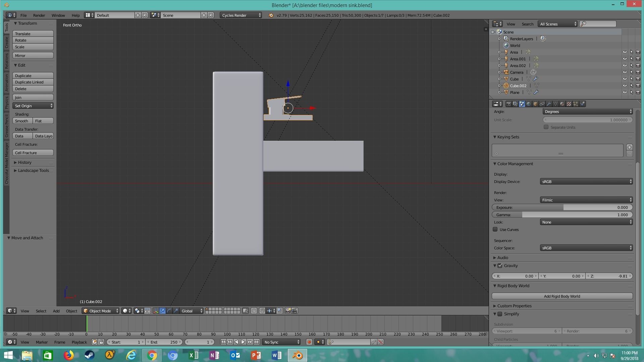Image resolution: width=644 pixels, height=362 pixels.
Task: Hide Cube.002 using its eye icon
Action: [x=625, y=86]
